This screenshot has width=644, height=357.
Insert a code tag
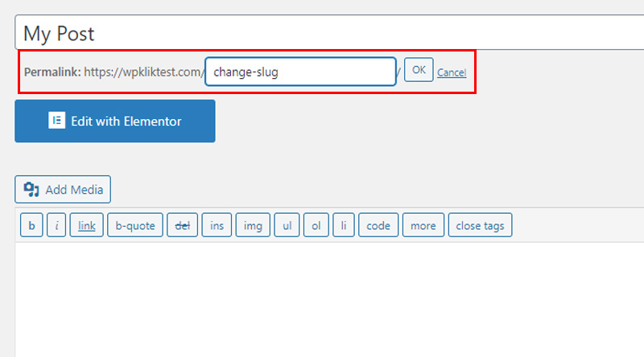pyautogui.click(x=378, y=225)
